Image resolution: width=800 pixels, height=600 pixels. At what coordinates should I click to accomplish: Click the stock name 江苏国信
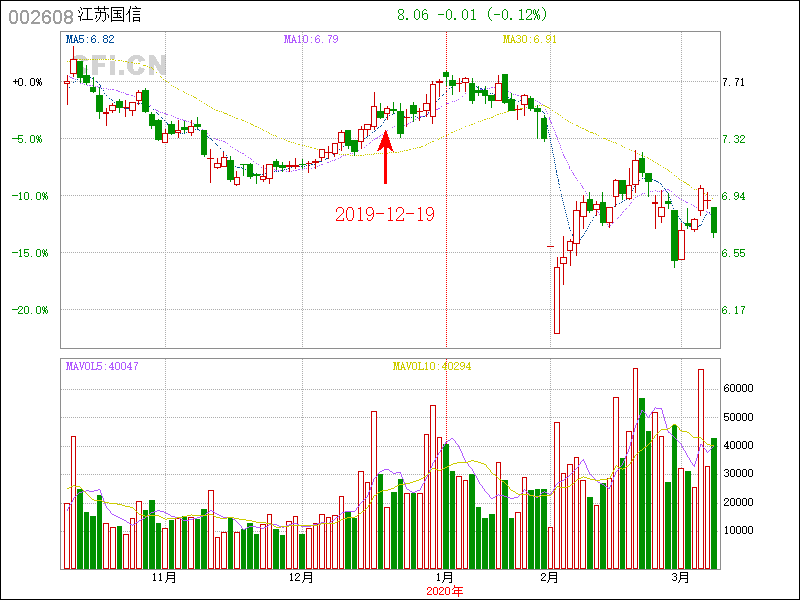tap(109, 16)
